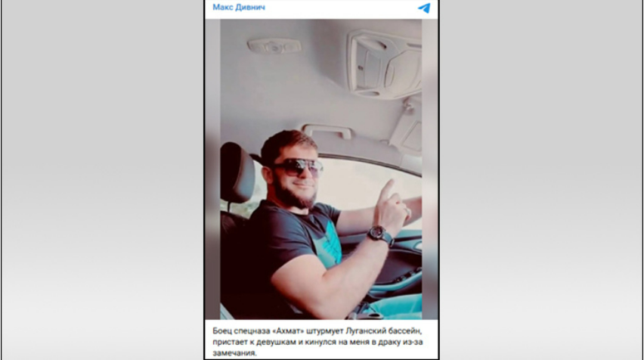Viewport: 644px width, 360px height.
Task: Click the caption starting with Боец спецназа
Action: pyautogui.click(x=317, y=342)
